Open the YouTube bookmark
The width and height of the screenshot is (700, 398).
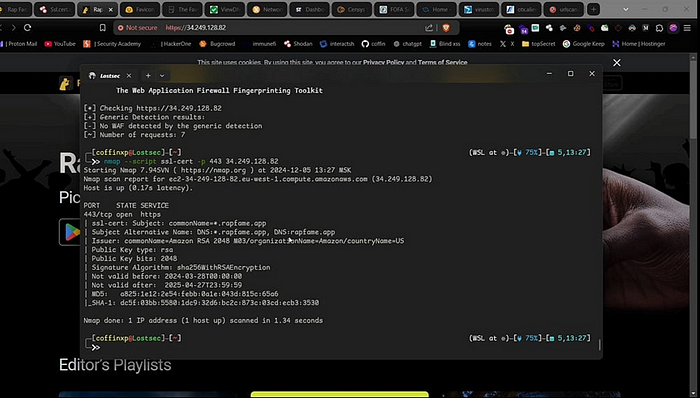60,44
